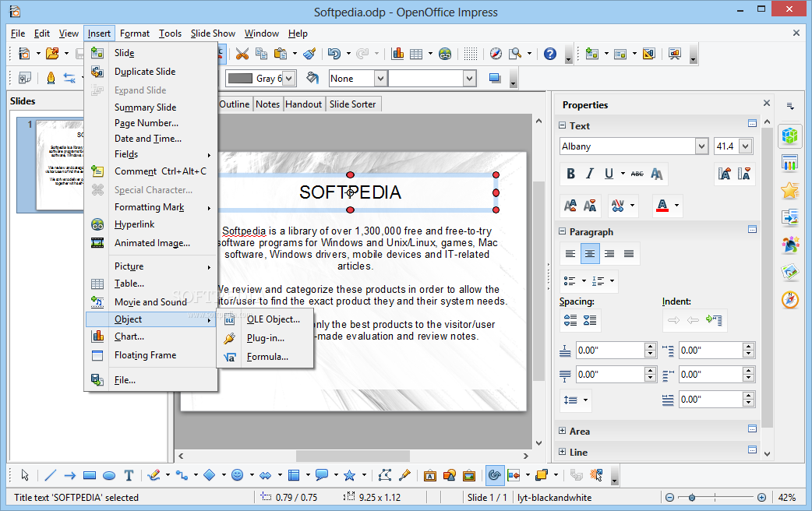Screen dimensions: 812x511
Task: Toggle numbering list button
Action: pos(598,281)
